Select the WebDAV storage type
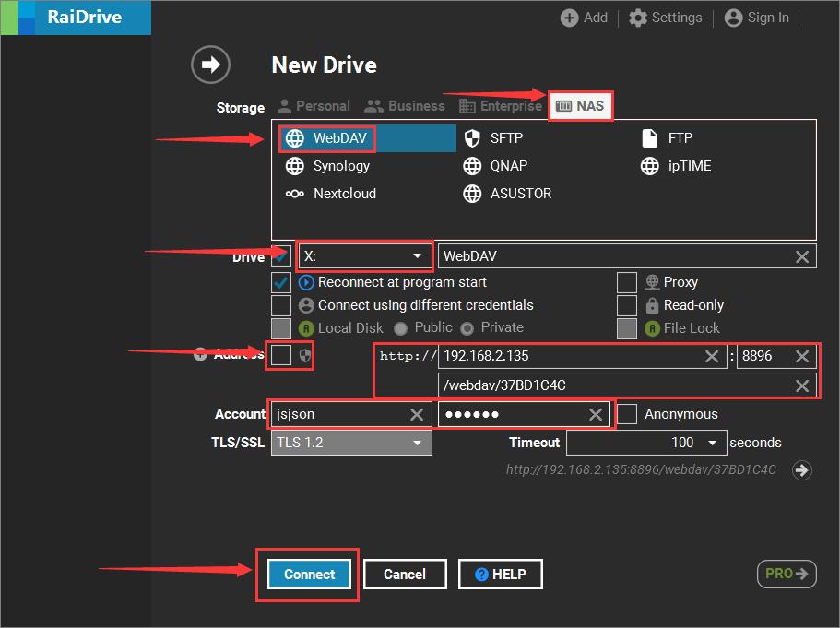The width and height of the screenshot is (840, 628). tap(367, 138)
